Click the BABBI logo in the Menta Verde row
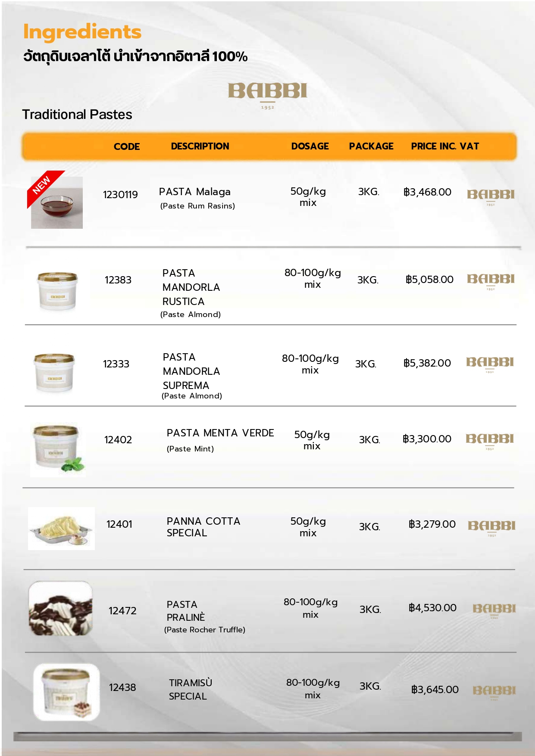 (489, 441)
